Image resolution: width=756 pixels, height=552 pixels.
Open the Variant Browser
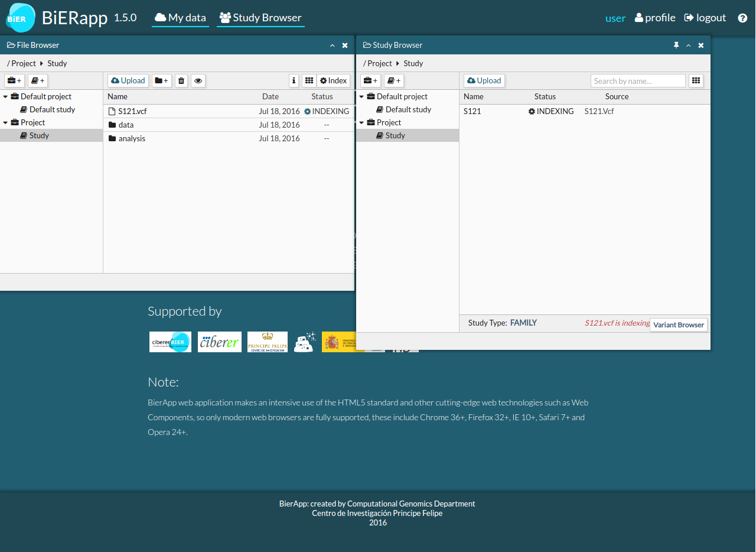click(679, 324)
